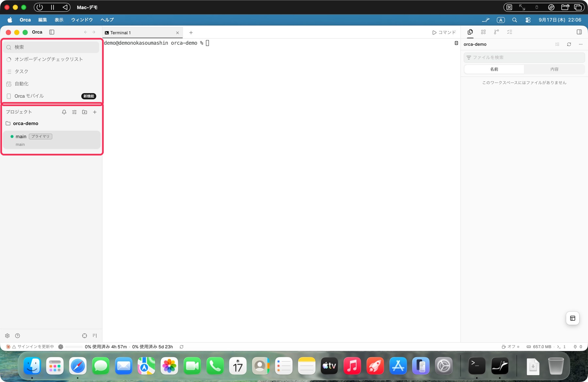Image resolution: width=588 pixels, height=382 pixels.
Task: Click the bell notifications icon in プロジェクト header
Action: click(x=64, y=112)
